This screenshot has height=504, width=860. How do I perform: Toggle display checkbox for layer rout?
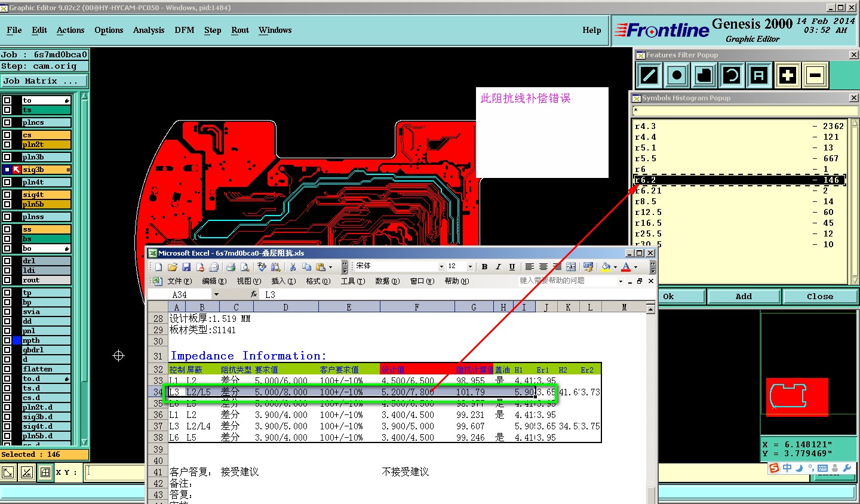coord(7,280)
